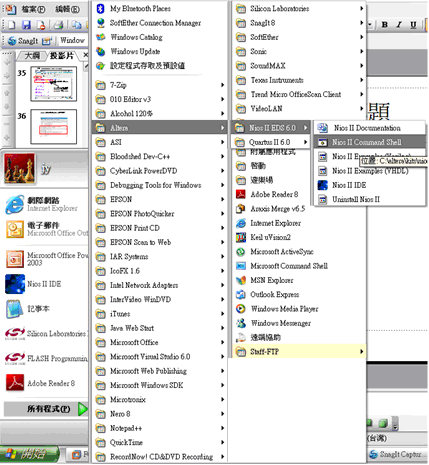Open Silicon Laboratories recent program
429x465 pixels.
click(46, 334)
